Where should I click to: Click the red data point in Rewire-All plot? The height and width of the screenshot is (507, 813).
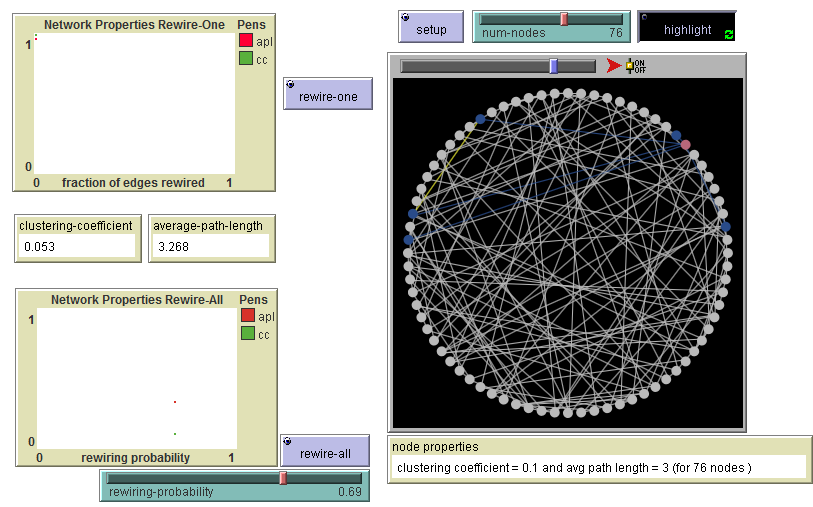point(175,402)
